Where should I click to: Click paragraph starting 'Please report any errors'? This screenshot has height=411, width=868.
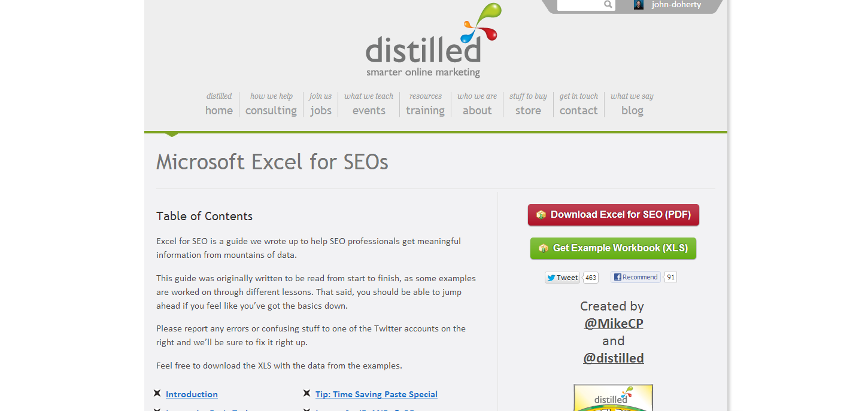[x=311, y=336]
